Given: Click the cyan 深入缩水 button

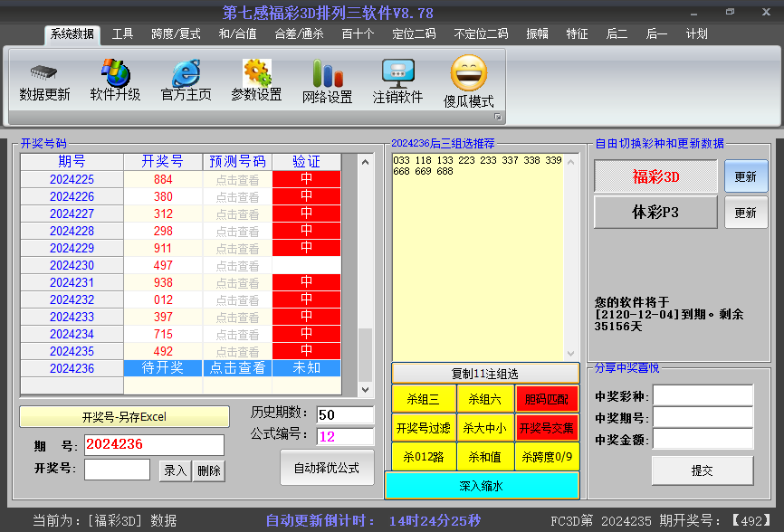Looking at the screenshot, I should click(482, 486).
